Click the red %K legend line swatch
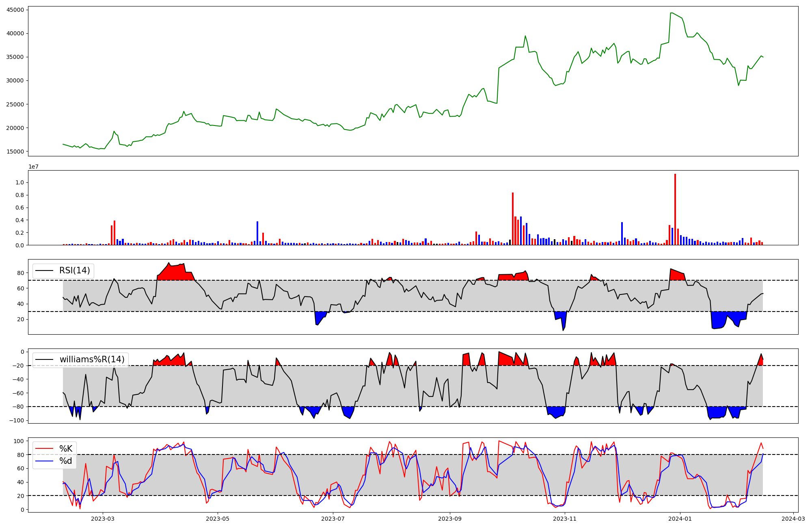 44,449
